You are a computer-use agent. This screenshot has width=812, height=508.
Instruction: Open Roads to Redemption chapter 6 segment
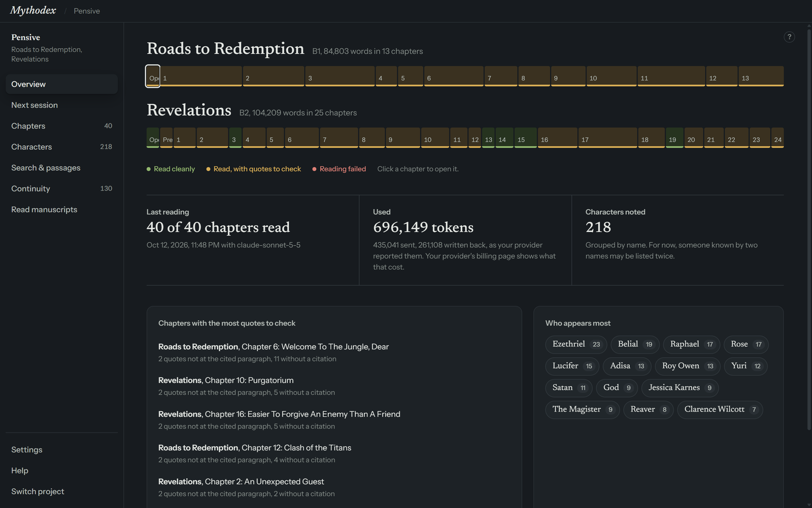454,76
